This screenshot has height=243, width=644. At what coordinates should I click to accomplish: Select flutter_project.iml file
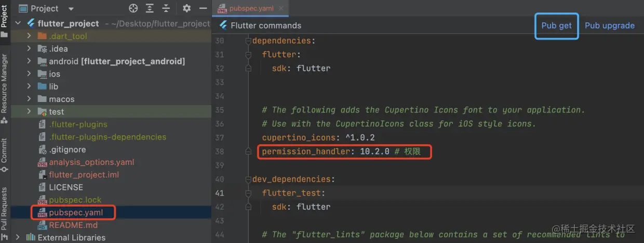coord(84,174)
